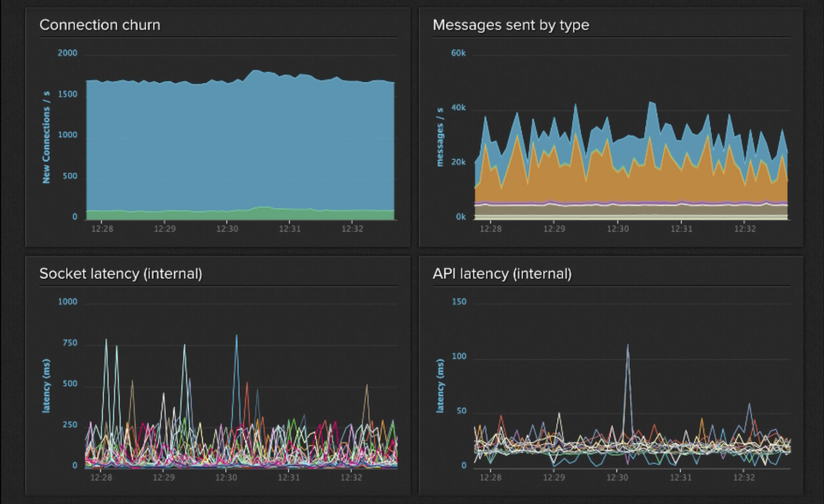Click the New Connections / s axis label

point(46,137)
